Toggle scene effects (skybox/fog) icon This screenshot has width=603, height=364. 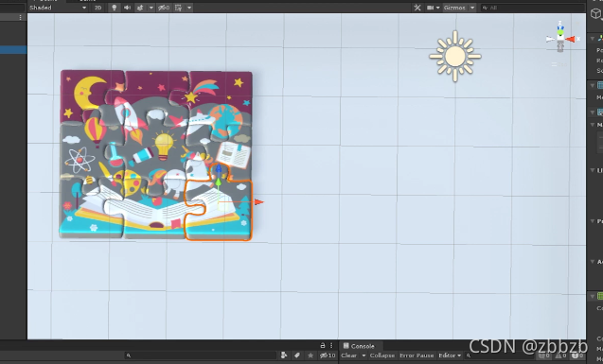(140, 8)
